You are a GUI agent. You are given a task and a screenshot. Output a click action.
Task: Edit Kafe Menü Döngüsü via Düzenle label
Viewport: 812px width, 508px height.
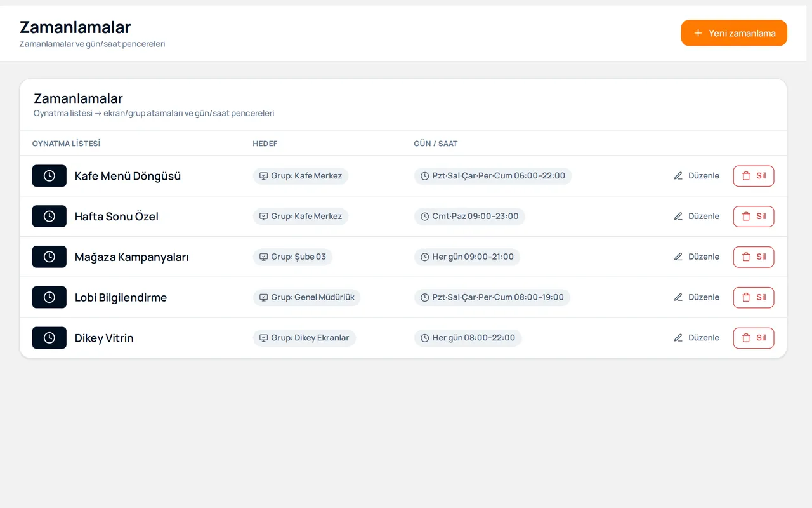tap(704, 176)
